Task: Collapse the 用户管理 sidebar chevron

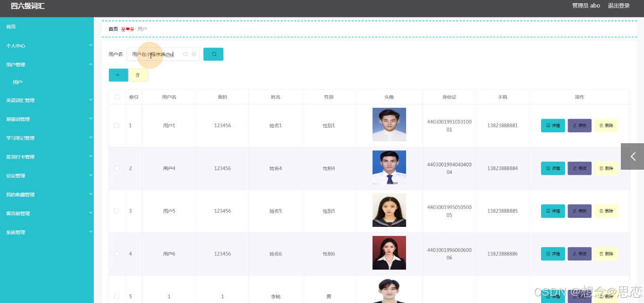Action: [x=91, y=64]
